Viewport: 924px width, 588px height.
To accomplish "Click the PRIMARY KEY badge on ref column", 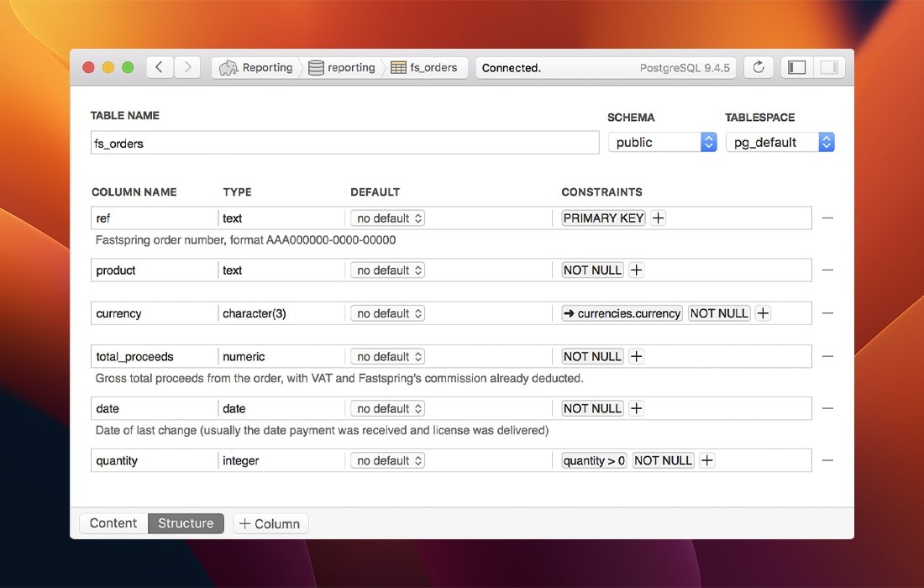I will coord(602,218).
